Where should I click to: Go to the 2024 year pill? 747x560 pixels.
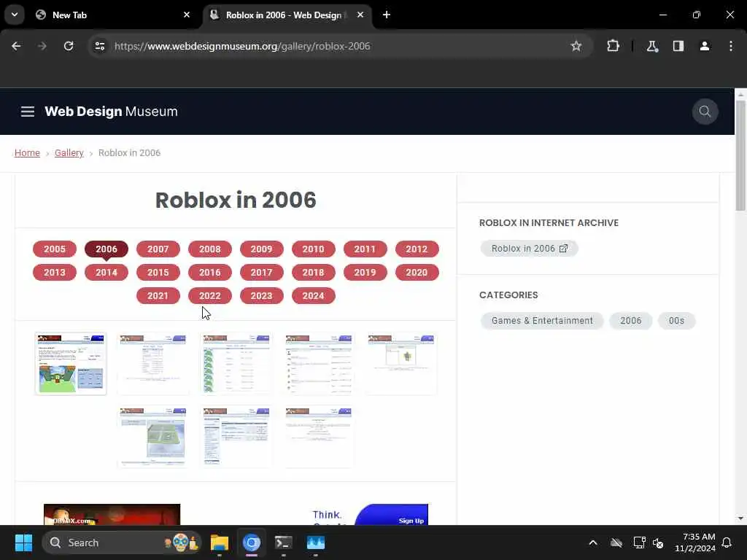[313, 296]
